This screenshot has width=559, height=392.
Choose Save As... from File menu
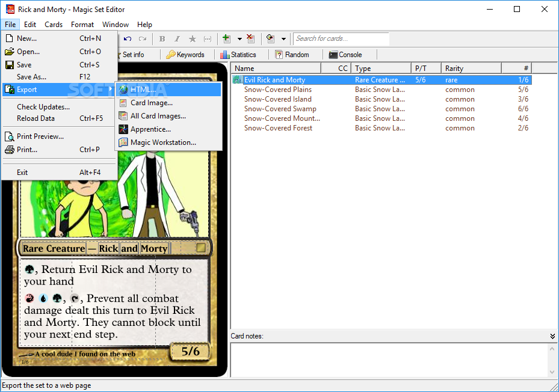pyautogui.click(x=60, y=76)
